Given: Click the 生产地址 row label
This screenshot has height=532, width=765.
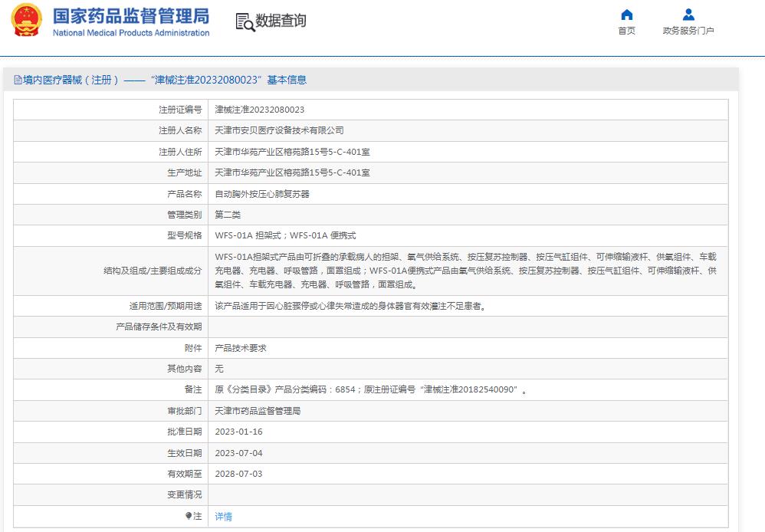Looking at the screenshot, I should [x=185, y=172].
